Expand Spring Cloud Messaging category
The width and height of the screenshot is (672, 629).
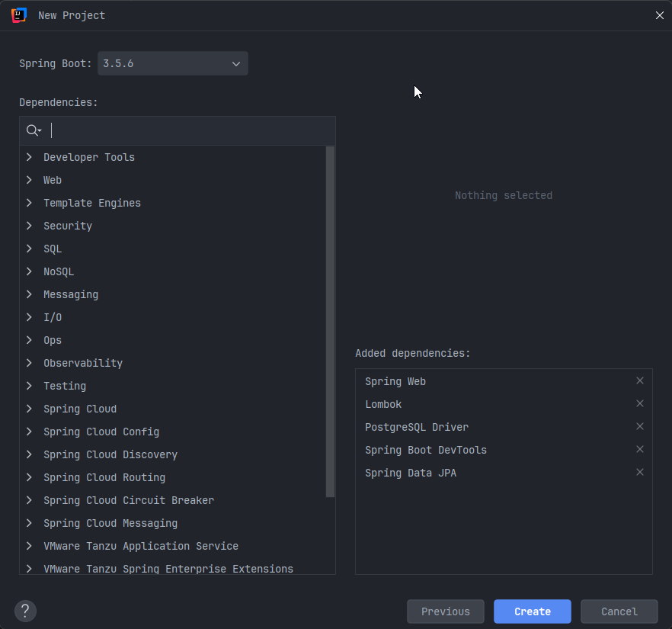point(29,523)
